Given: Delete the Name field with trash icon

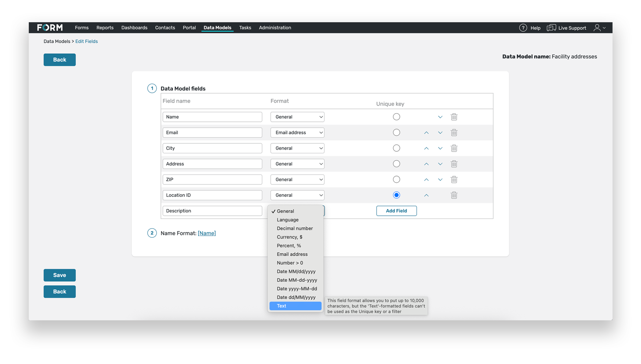Looking at the screenshot, I should click(454, 117).
